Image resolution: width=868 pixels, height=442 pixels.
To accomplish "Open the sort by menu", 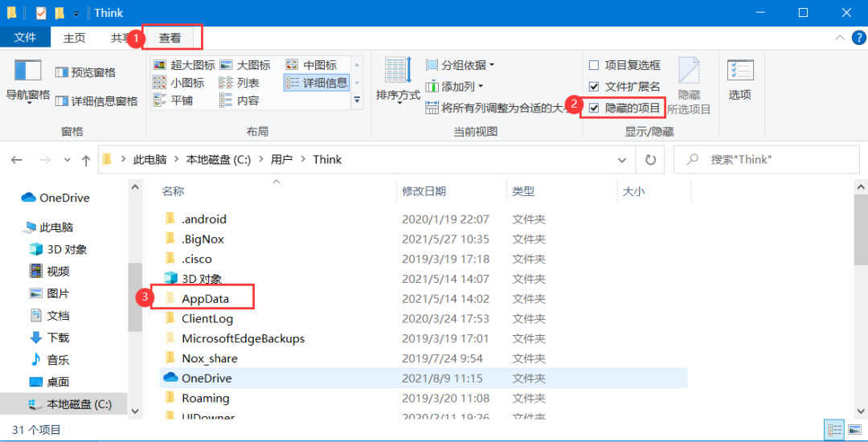I will coord(398,81).
